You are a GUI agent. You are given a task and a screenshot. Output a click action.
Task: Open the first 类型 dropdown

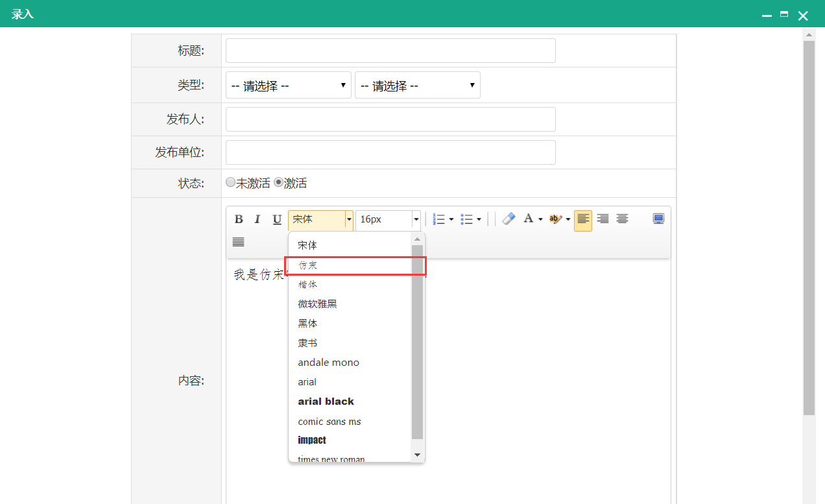[x=289, y=85]
